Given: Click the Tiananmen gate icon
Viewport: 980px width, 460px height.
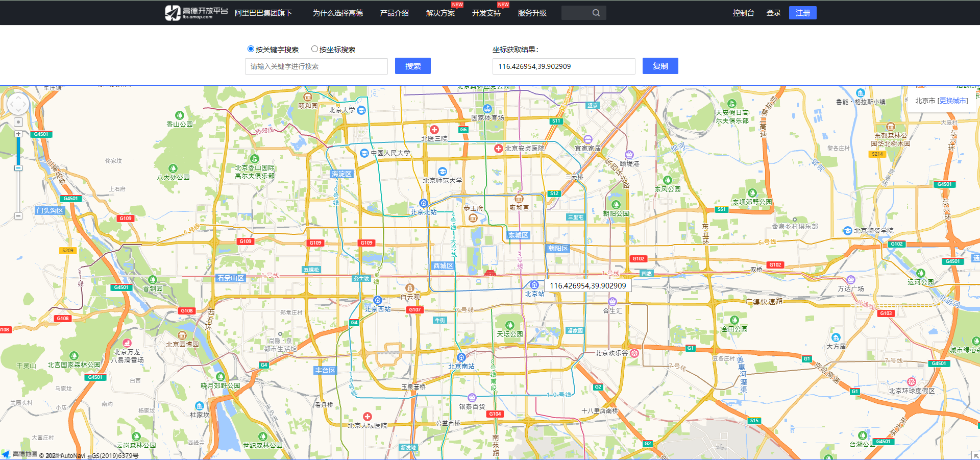Looking at the screenshot, I should 490,273.
